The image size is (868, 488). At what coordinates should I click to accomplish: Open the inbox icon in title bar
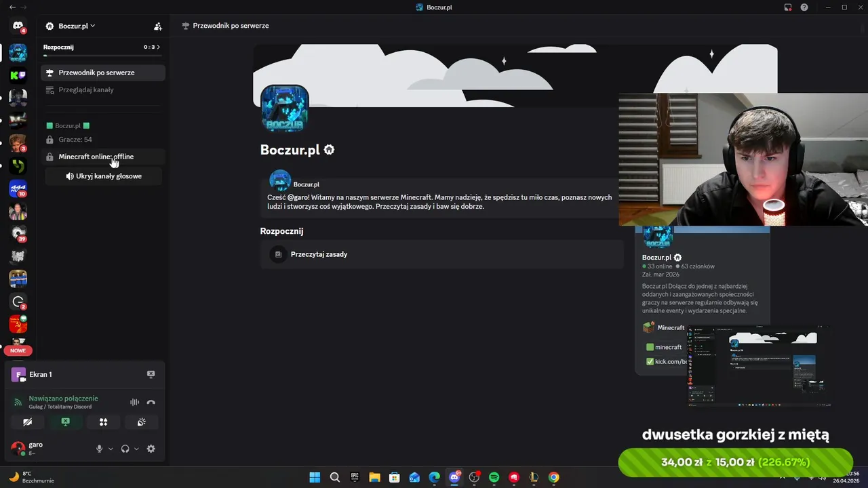point(788,7)
